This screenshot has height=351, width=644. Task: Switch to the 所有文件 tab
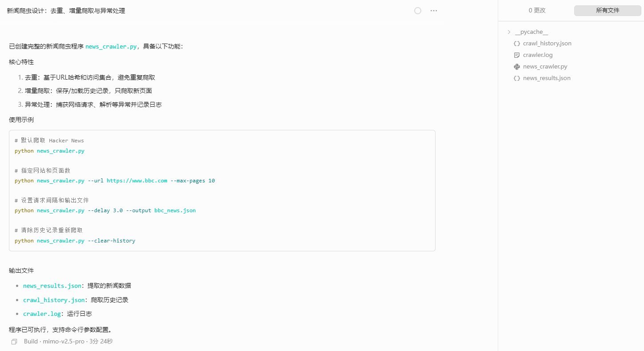pyautogui.click(x=607, y=11)
